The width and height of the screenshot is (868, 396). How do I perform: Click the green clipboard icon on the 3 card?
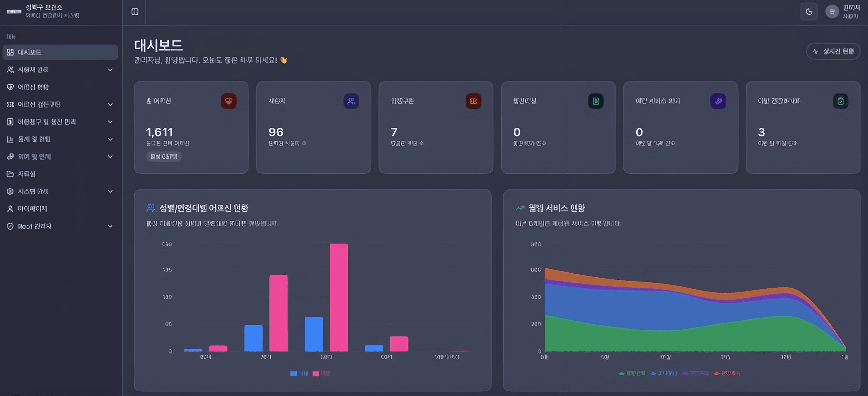[840, 101]
